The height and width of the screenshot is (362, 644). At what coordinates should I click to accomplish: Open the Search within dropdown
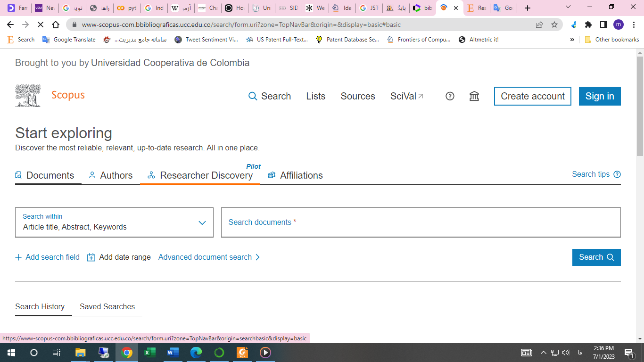tap(114, 222)
